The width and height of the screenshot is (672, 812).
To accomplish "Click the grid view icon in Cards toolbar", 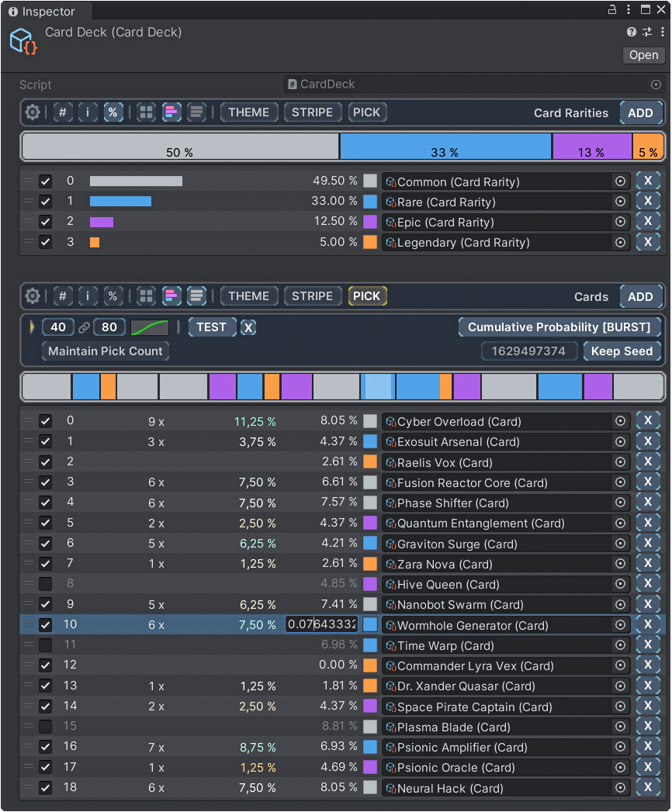I will point(146,296).
